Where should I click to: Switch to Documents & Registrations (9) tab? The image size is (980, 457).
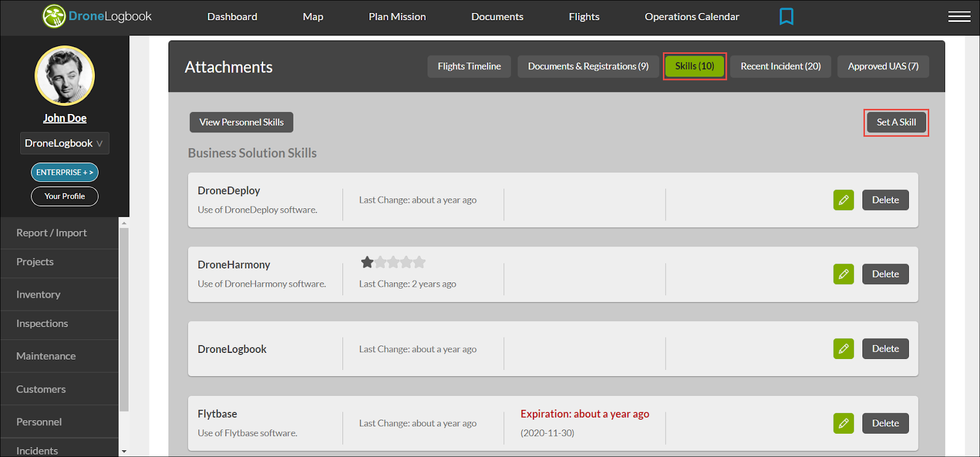point(588,66)
